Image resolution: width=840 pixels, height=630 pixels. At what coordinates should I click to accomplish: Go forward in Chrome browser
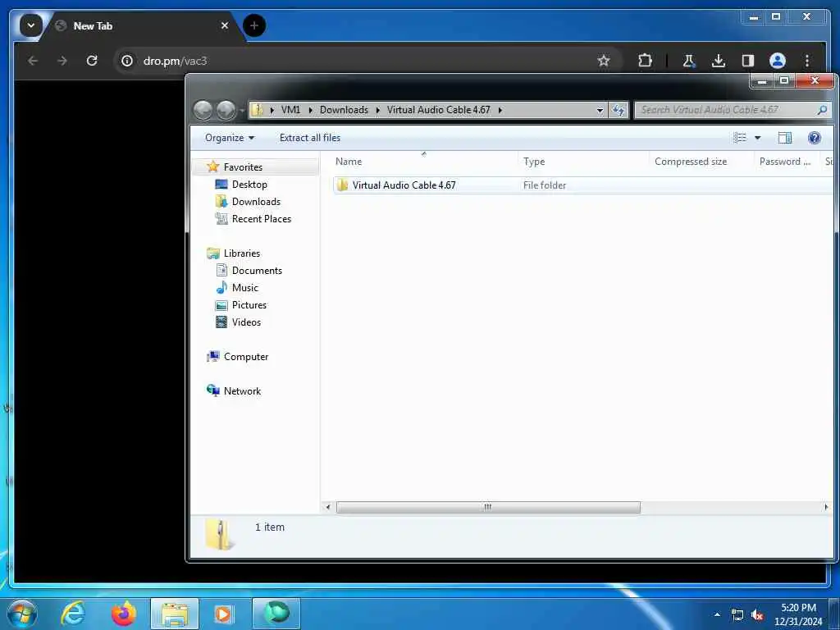(x=62, y=61)
